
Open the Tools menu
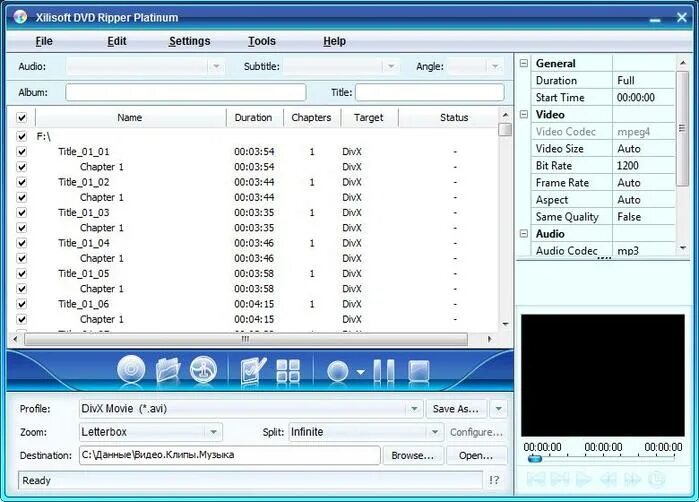[x=262, y=41]
